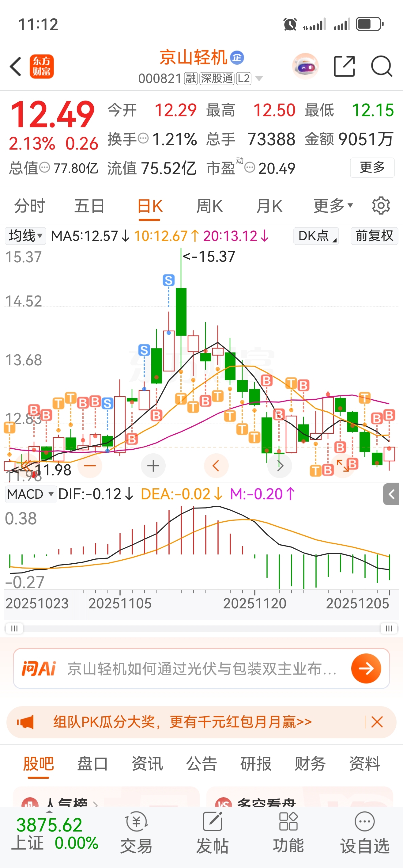Grab left handle of chart range slider
403x868 pixels.
tap(14, 628)
